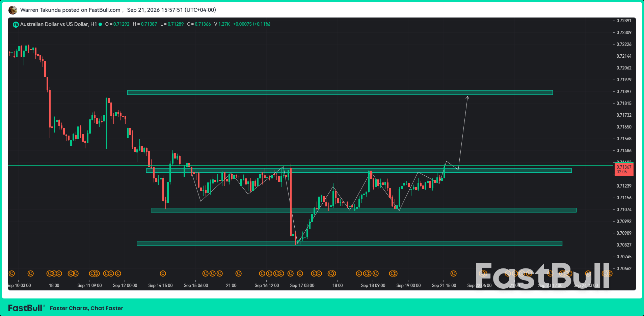Image resolution: width=644 pixels, height=316 pixels.
Task: Click the volume value V 1.27K
Action: tap(222, 24)
